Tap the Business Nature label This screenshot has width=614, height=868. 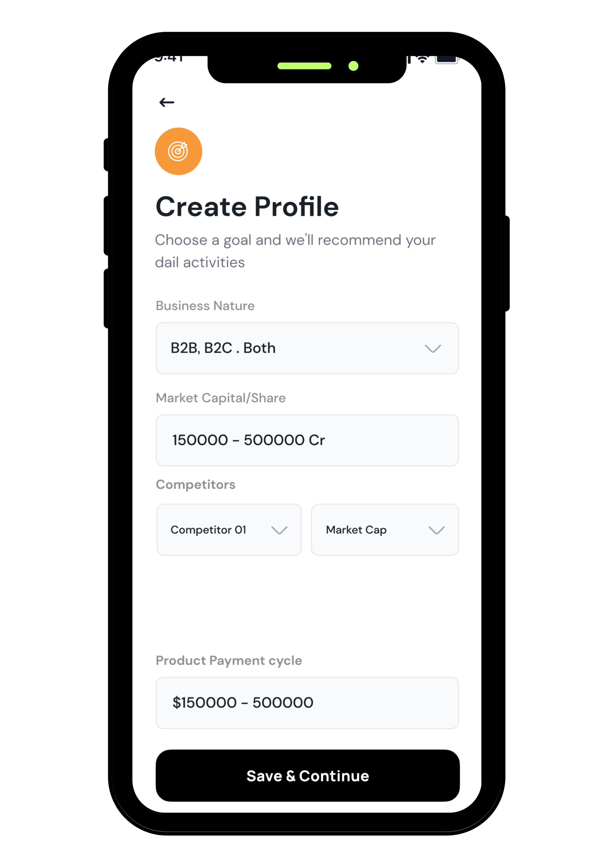(x=205, y=306)
